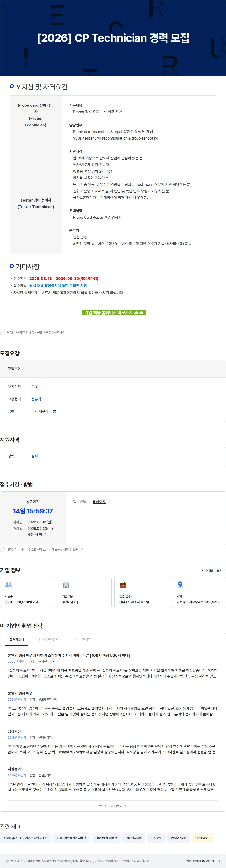The width and height of the screenshot is (226, 868).
Task: Click the arrow beside 합격자소서 더보기
Action: click(x=126, y=806)
